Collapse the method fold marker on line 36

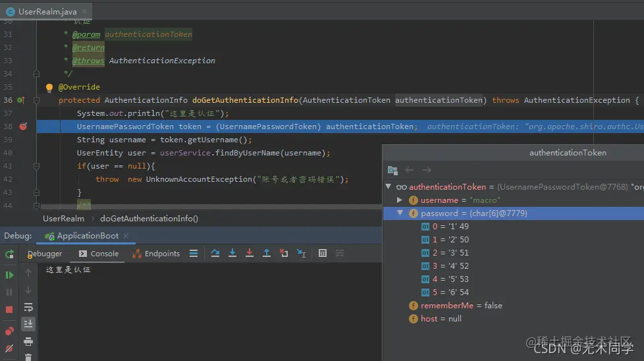click(x=36, y=100)
